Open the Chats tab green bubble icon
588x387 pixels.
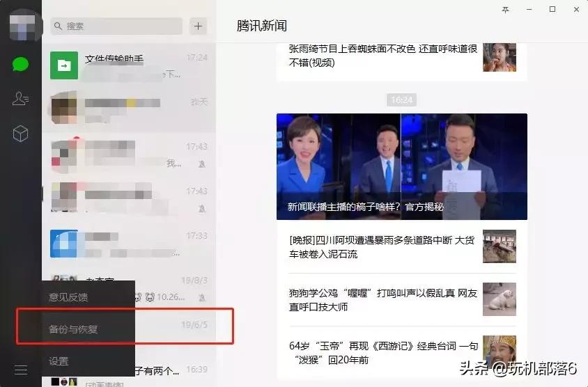[x=20, y=64]
